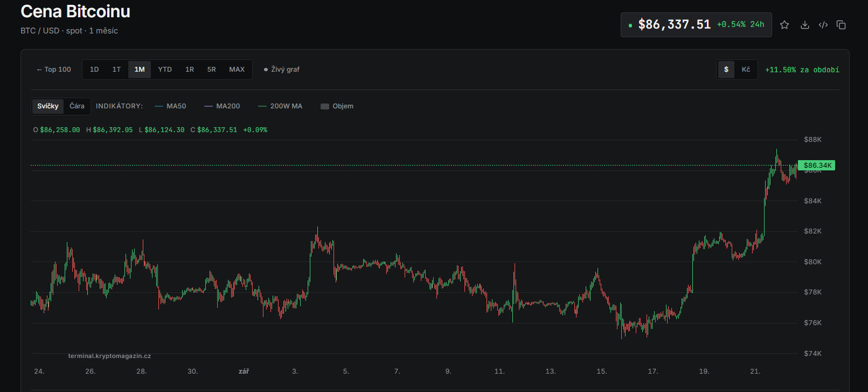The width and height of the screenshot is (868, 392).
Task: Click the high value H $86,392.05
Action: coord(109,130)
